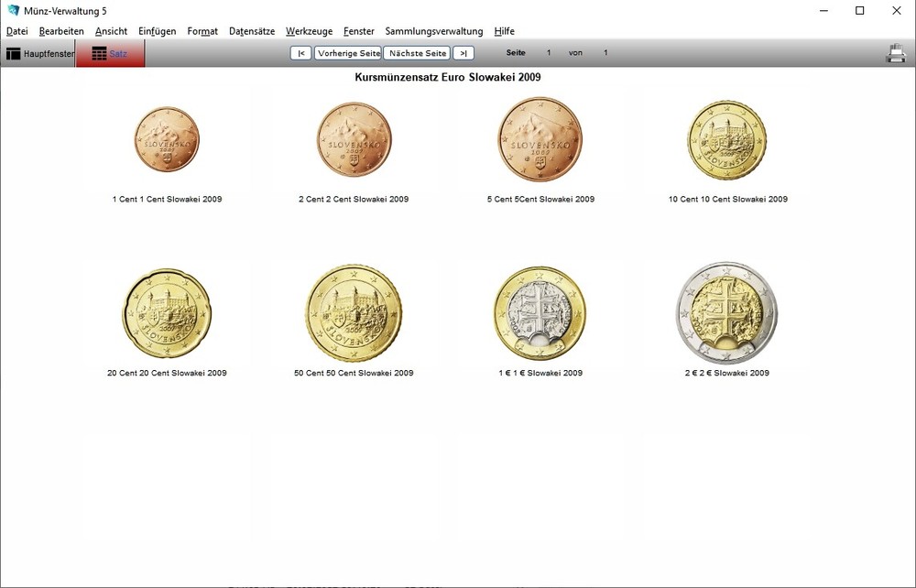Select the 1 € Slowakei 2009 coin
The height and width of the screenshot is (588, 916).
click(x=540, y=311)
